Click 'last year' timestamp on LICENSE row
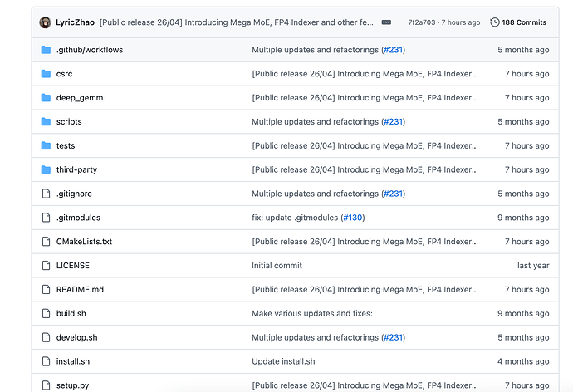This screenshot has height=392, width=573. click(x=533, y=266)
